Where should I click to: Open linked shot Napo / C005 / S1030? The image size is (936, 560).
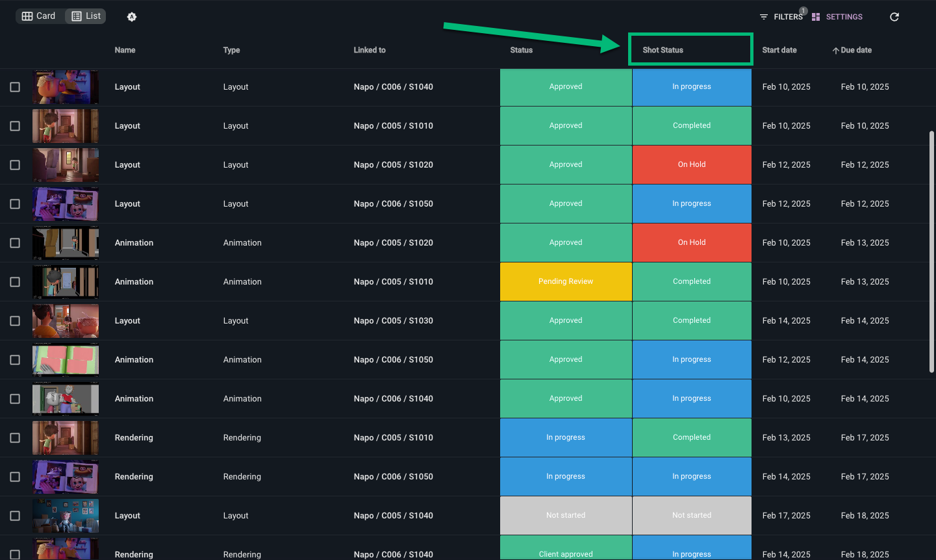pyautogui.click(x=394, y=321)
